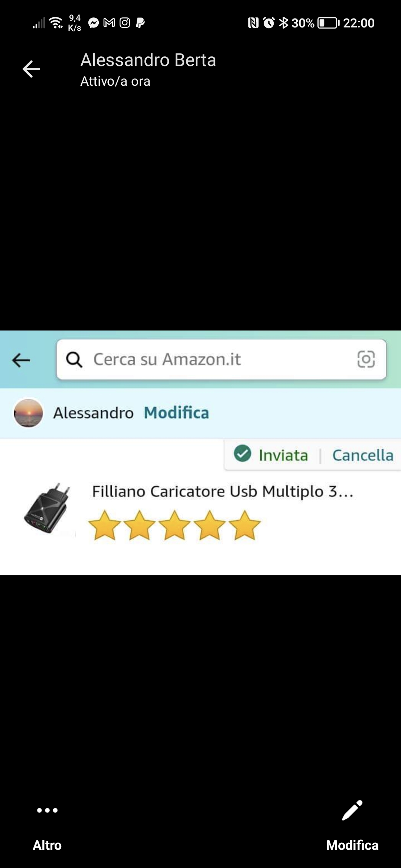Tap the Cancella link

363,455
